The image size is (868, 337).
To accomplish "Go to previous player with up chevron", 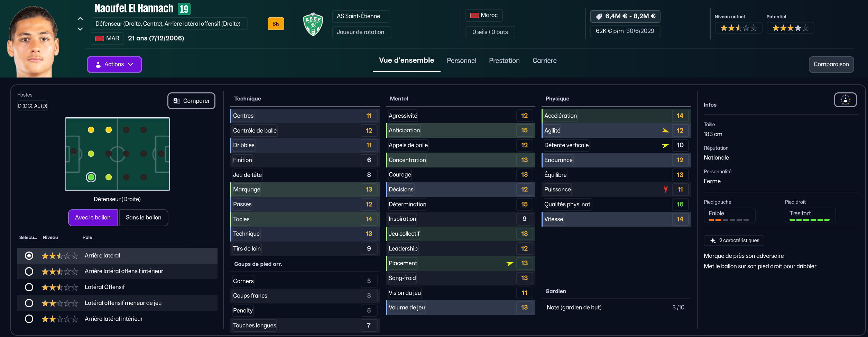I will click(80, 19).
